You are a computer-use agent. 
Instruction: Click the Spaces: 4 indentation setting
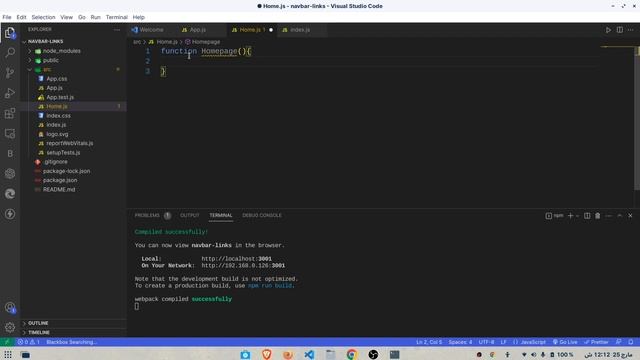460,342
